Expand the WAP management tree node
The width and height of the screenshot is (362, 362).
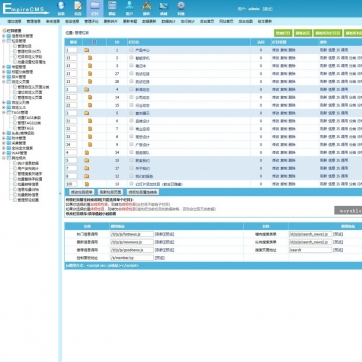[4, 153]
